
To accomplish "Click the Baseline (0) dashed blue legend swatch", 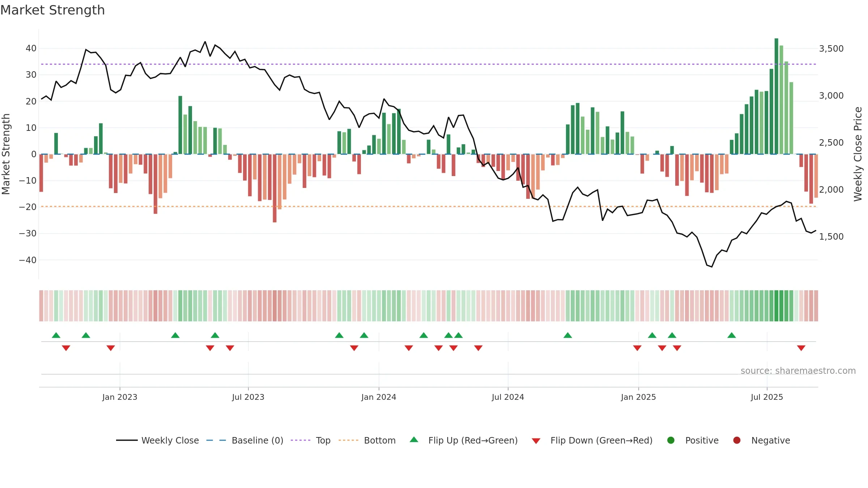I will click(216, 440).
